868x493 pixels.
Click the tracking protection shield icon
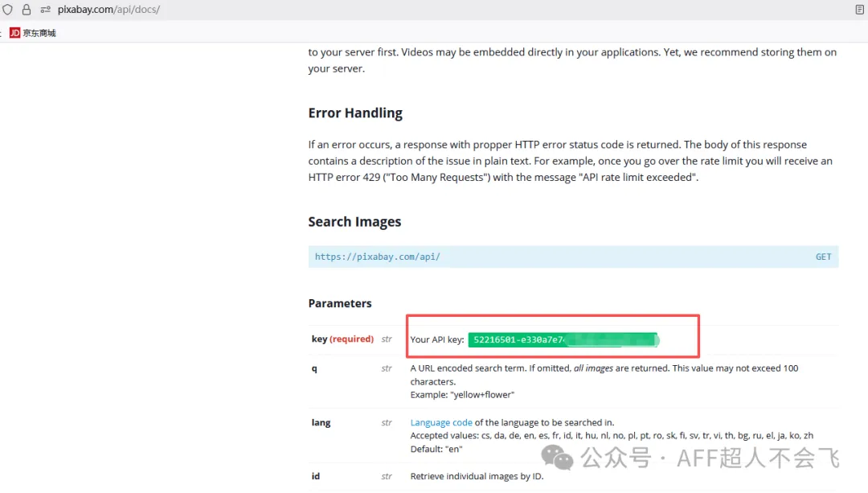pyautogui.click(x=8, y=10)
